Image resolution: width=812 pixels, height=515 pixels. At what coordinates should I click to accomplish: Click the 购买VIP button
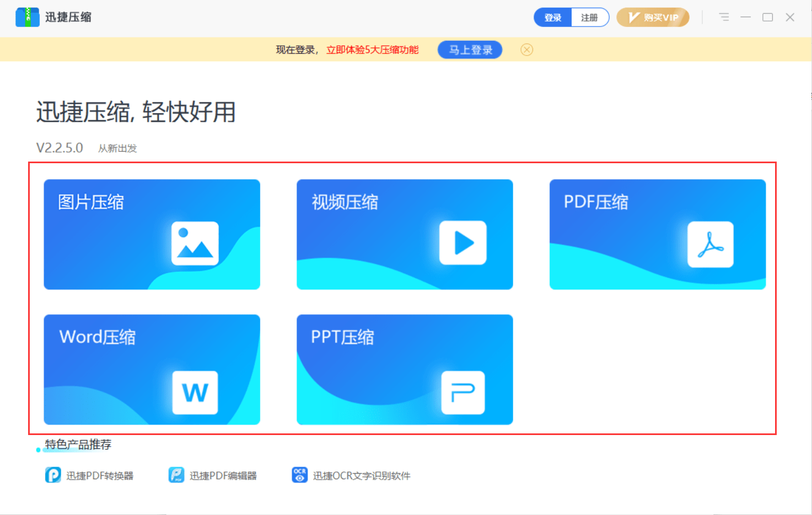click(653, 17)
